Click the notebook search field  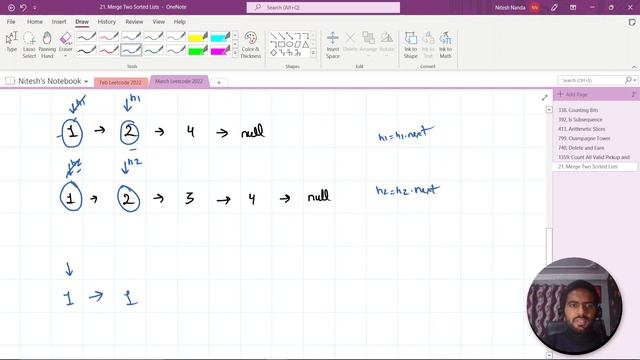(591, 80)
